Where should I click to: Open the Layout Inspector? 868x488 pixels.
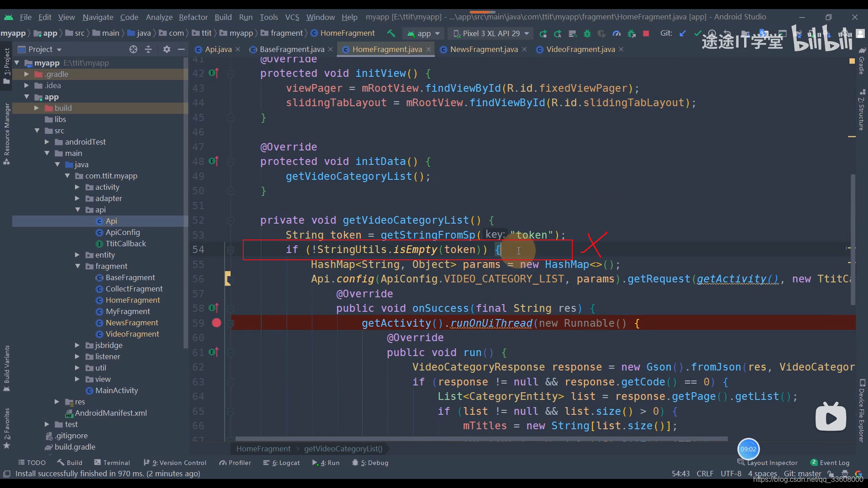click(768, 463)
